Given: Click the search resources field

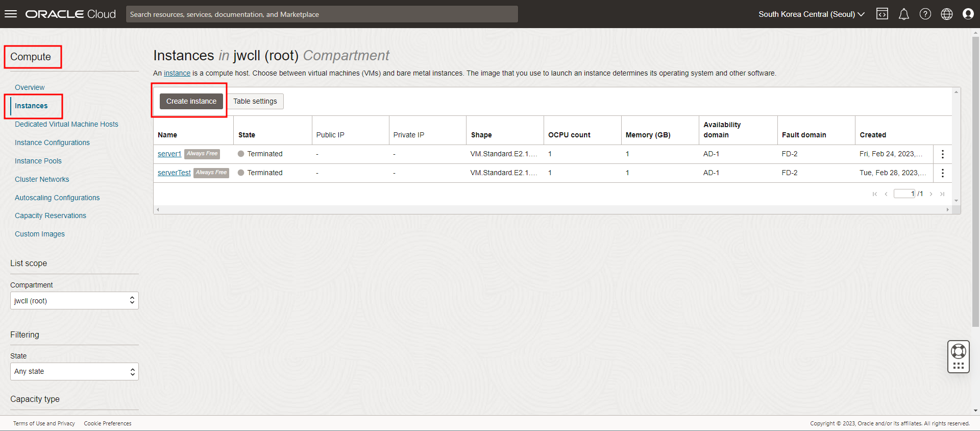Looking at the screenshot, I should (x=322, y=14).
